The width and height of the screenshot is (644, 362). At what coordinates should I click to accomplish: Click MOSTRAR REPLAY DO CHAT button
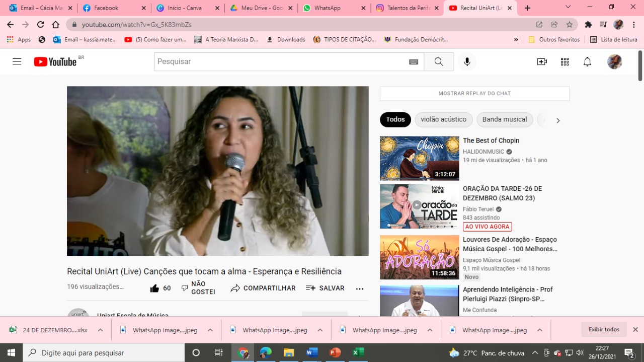coord(474,93)
